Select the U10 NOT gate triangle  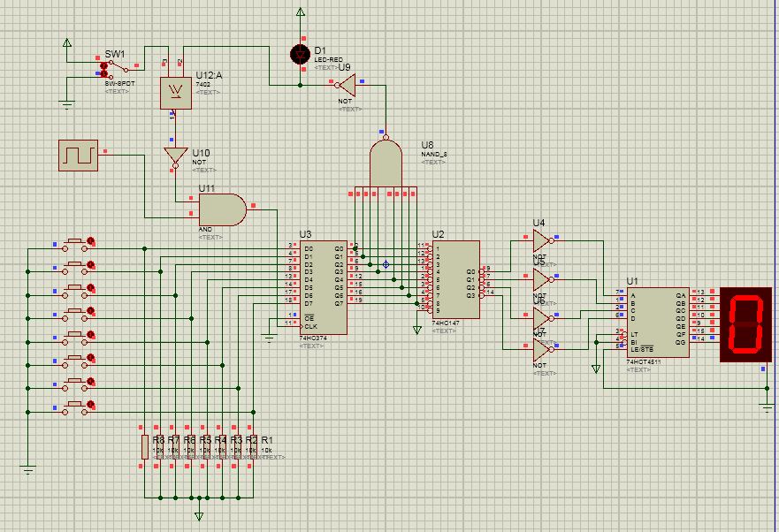[x=175, y=156]
